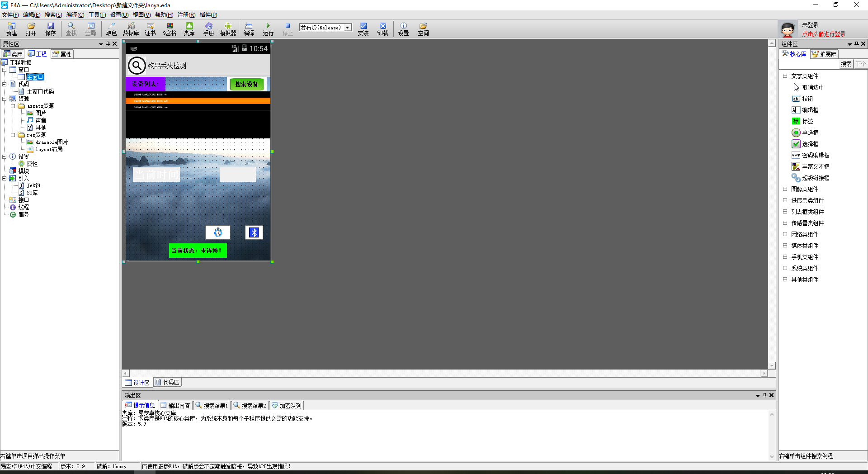The image size is (868, 474).
Task: Click the 新建 (New) toolbar icon
Action: (x=11, y=29)
